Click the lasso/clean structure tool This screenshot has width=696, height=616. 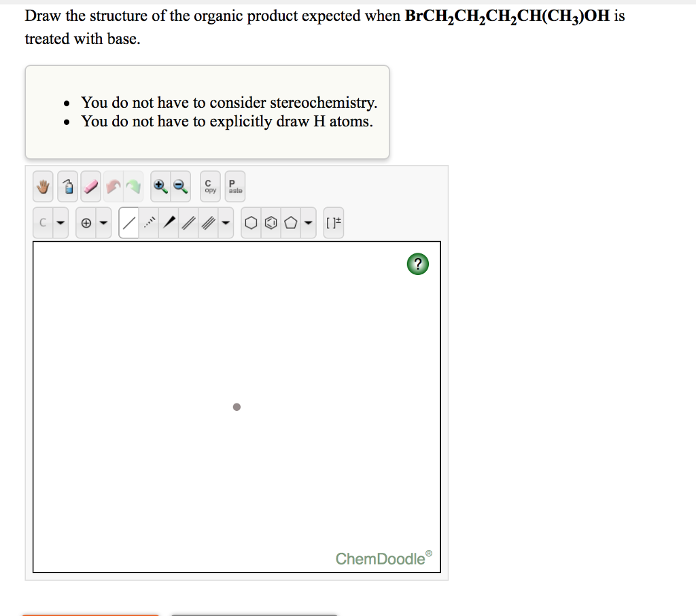coord(67,185)
